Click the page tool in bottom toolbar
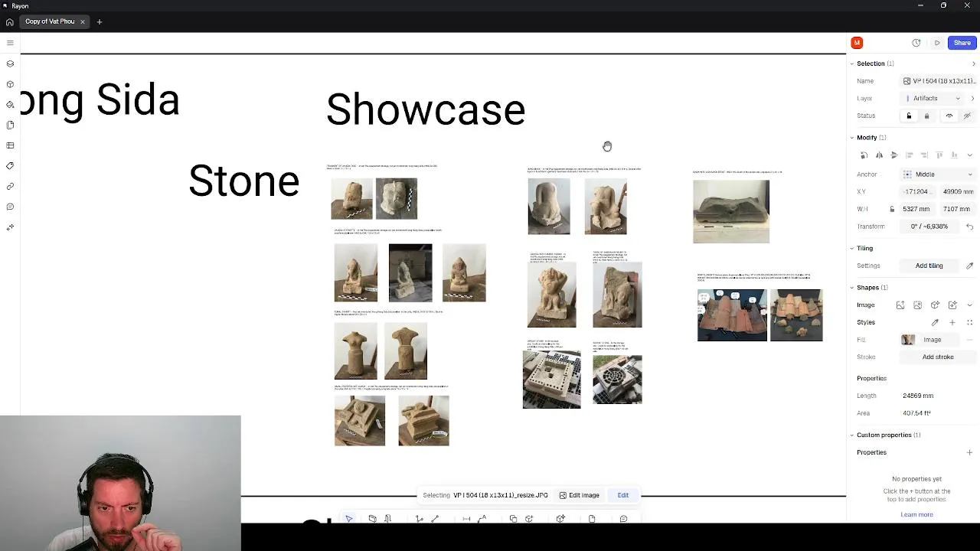 (x=592, y=519)
